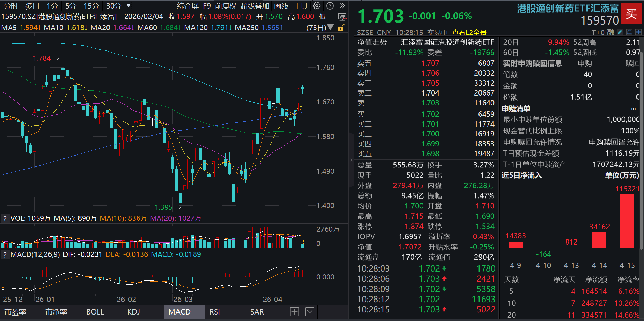Switch to the KDJ indicator tab
Image resolution: width=644 pixels, height=321 pixels.
coord(133,312)
